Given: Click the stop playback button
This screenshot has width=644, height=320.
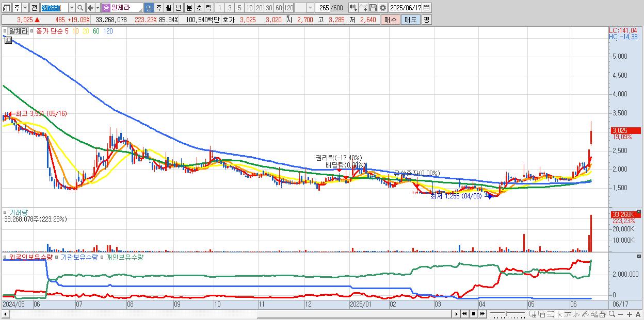Looking at the screenshot, I should pyautogui.click(x=473, y=314).
